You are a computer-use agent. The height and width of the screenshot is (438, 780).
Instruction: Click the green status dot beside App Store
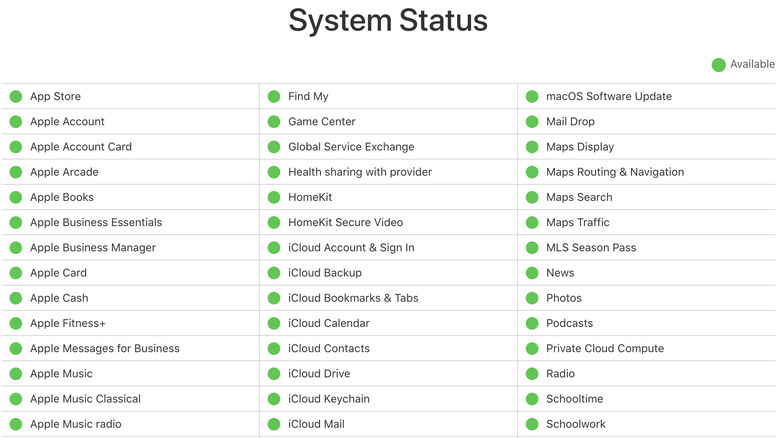tap(16, 97)
